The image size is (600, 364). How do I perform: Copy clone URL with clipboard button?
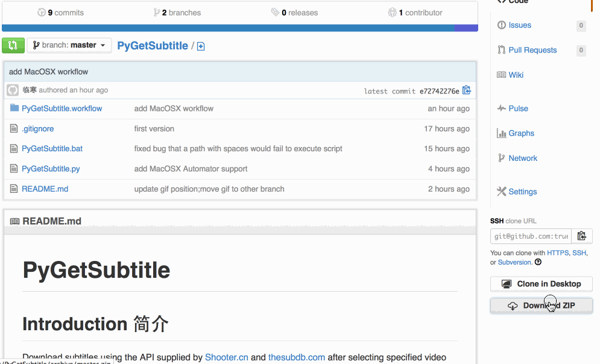[x=582, y=236]
